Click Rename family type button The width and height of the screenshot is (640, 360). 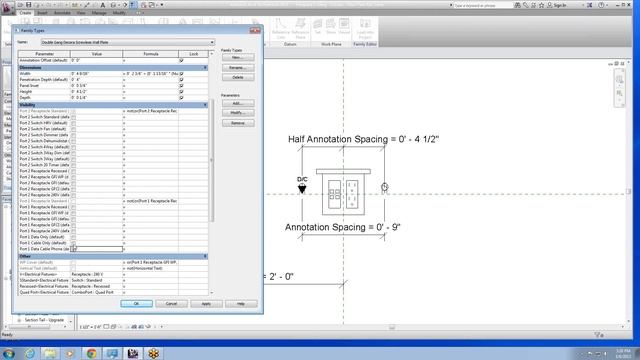point(238,68)
